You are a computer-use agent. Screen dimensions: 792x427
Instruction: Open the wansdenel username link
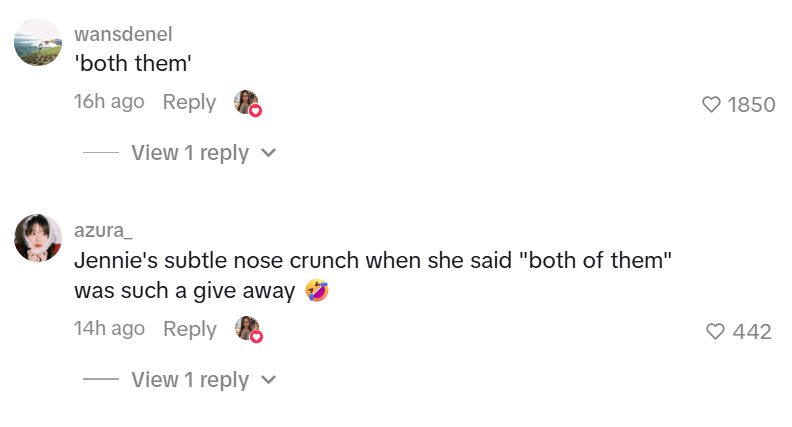(123, 34)
